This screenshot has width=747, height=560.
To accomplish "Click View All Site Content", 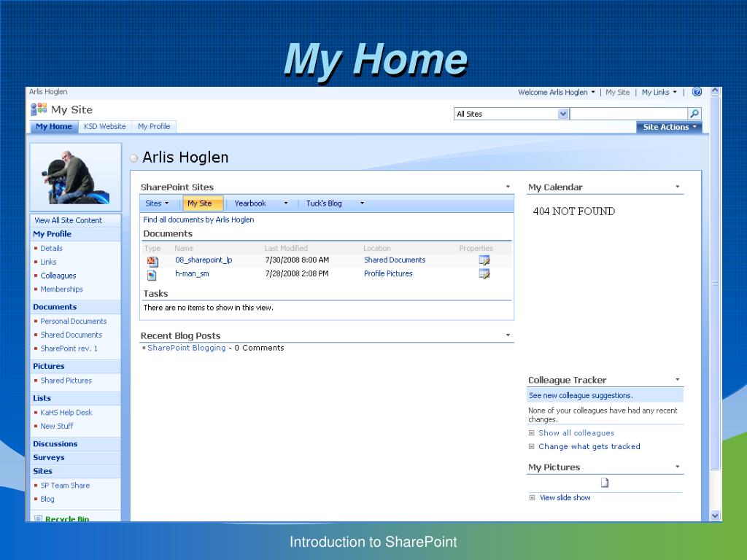I will (68, 220).
